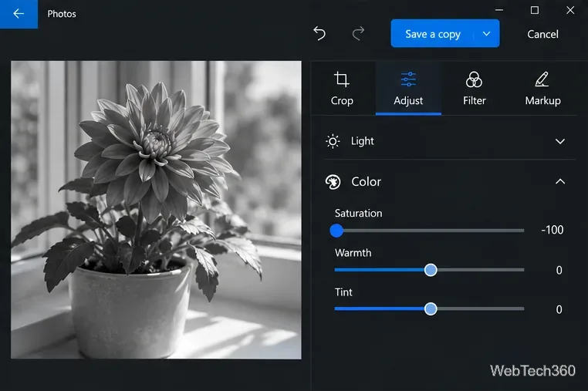Close the Photos window
This screenshot has height=391, width=588.
[570, 10]
